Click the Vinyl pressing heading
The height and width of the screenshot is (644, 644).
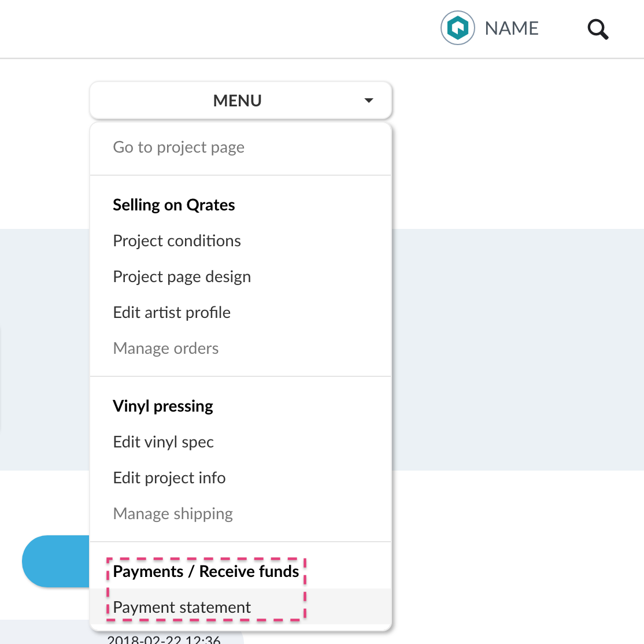pyautogui.click(x=163, y=406)
